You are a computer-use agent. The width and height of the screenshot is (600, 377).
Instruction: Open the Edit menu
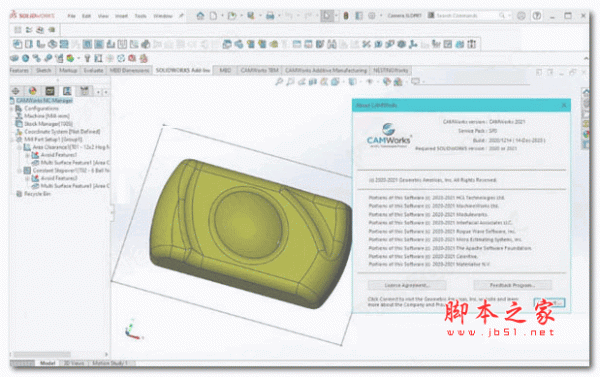click(x=86, y=16)
